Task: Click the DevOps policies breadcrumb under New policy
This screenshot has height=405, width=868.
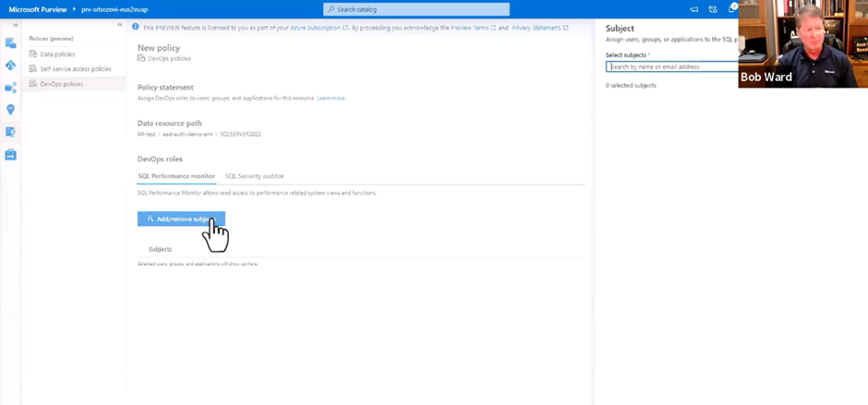Action: pos(169,58)
